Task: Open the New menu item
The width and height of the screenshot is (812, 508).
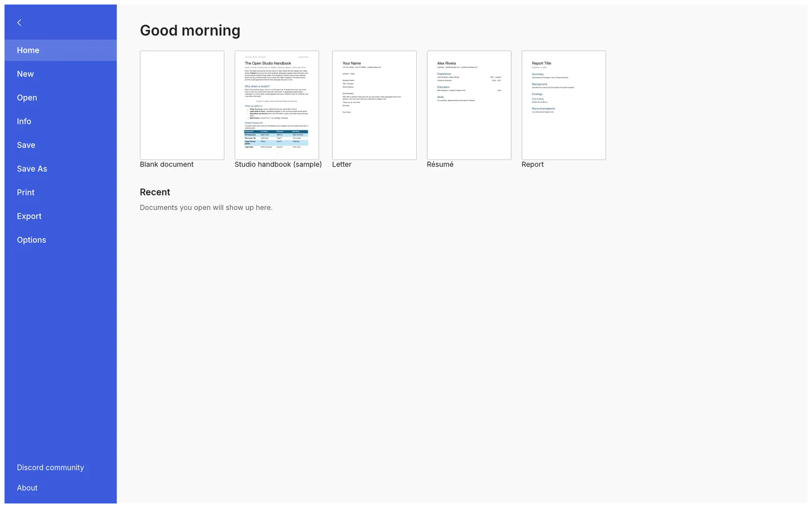Action: (x=60, y=74)
